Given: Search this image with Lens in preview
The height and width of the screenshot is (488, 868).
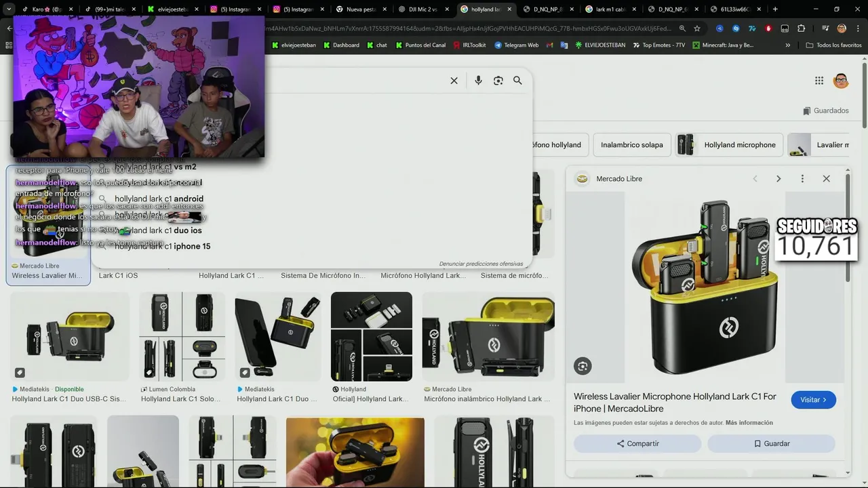Looking at the screenshot, I should tap(583, 366).
